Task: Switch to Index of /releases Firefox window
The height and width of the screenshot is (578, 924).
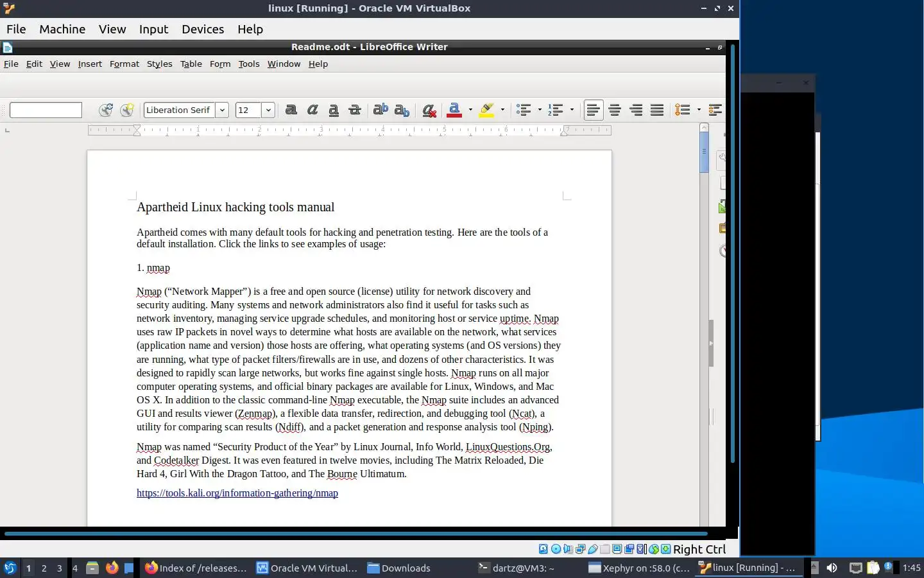Action: tap(196, 568)
